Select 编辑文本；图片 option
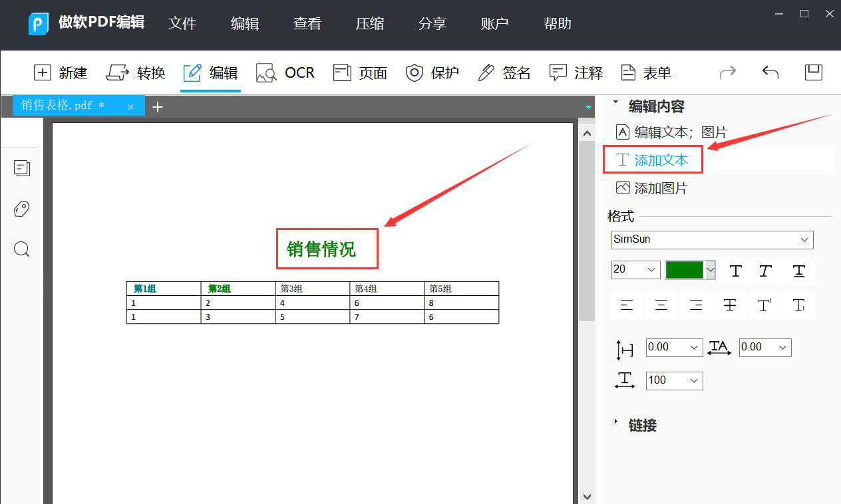 coord(672,132)
